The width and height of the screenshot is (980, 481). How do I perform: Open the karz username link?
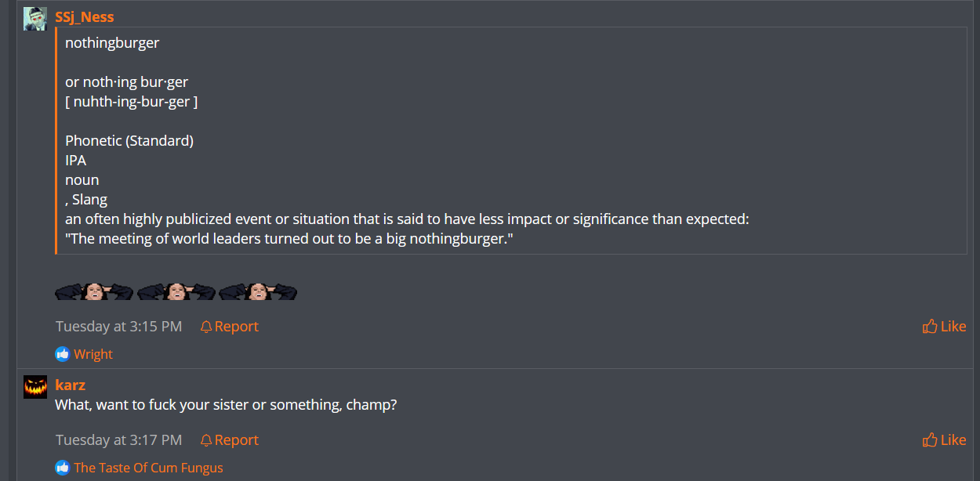pyautogui.click(x=70, y=385)
